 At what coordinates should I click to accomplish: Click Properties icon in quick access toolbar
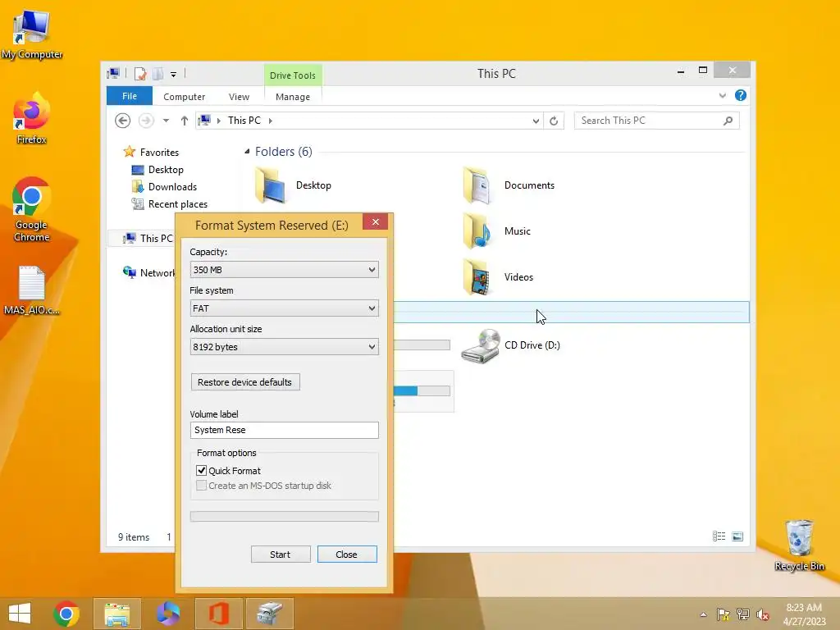pos(139,73)
